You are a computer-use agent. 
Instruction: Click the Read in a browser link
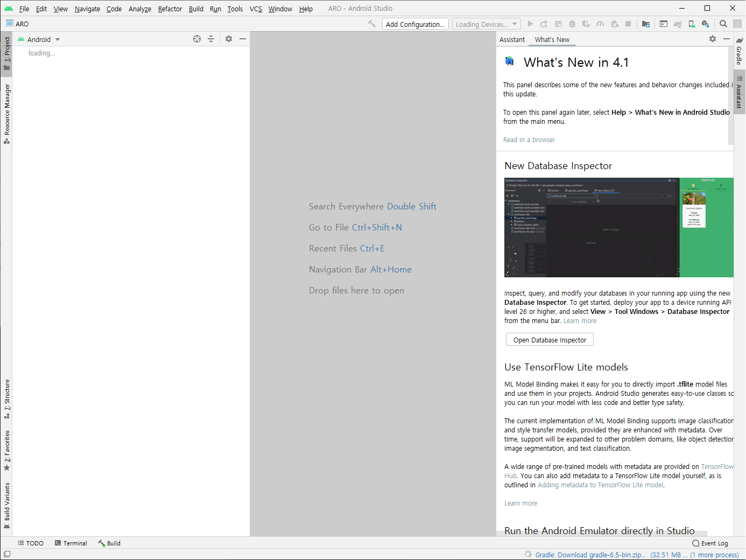point(529,139)
